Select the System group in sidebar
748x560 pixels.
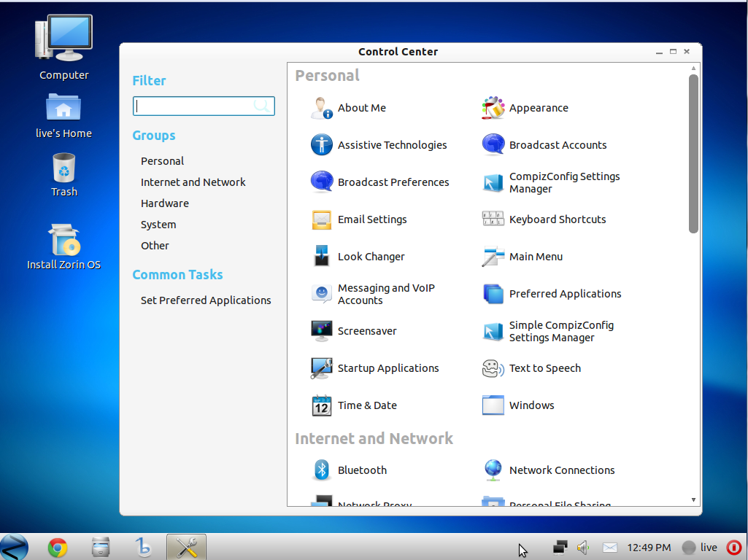tap(158, 224)
